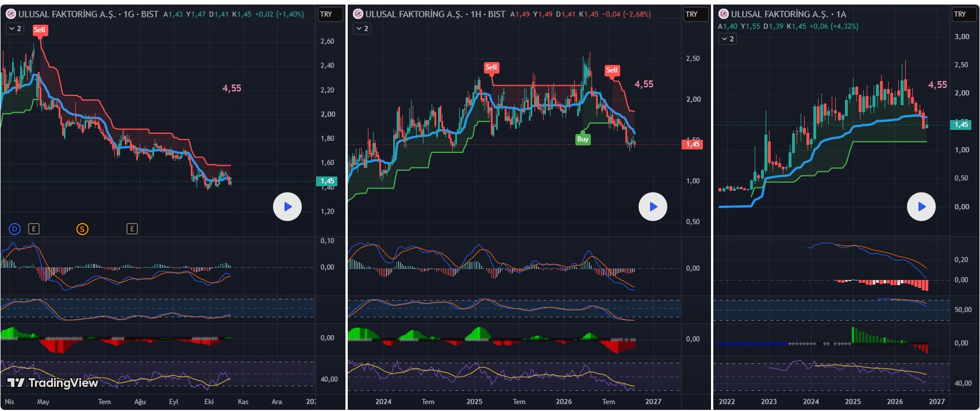Screen dimensions: 980x411
Task: Click the Sell signal label on the 1G chart
Action: coord(39,30)
